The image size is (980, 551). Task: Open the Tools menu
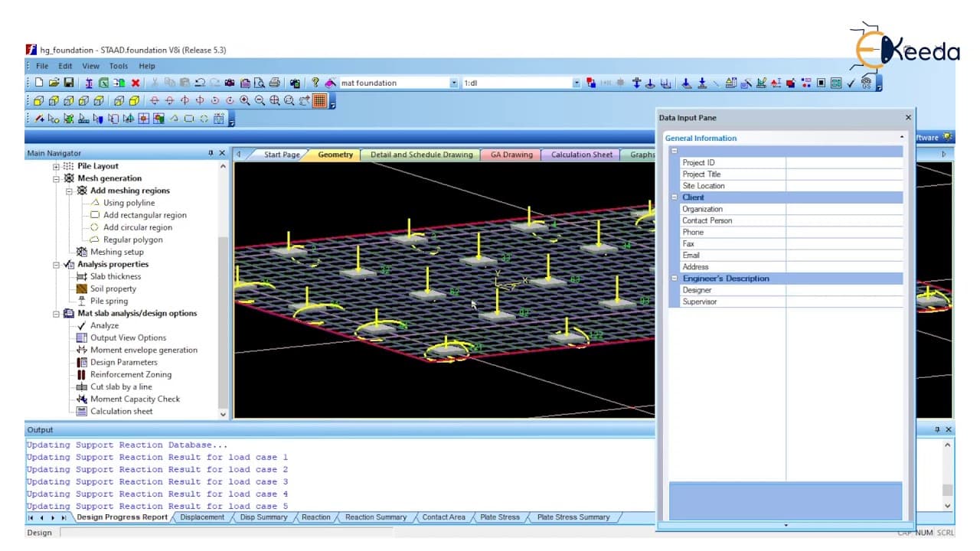(x=119, y=67)
